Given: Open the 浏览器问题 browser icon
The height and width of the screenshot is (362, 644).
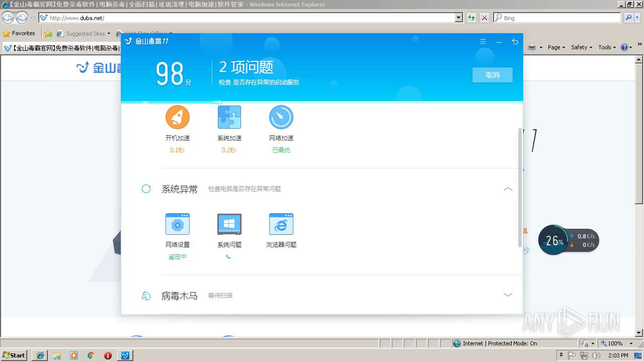Looking at the screenshot, I should pyautogui.click(x=281, y=224).
